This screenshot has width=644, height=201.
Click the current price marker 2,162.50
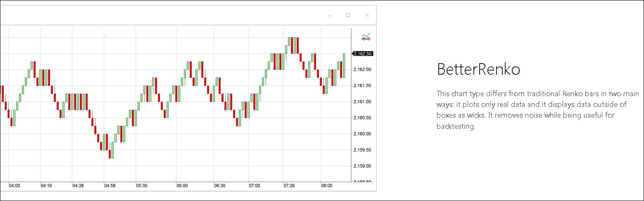(x=362, y=54)
